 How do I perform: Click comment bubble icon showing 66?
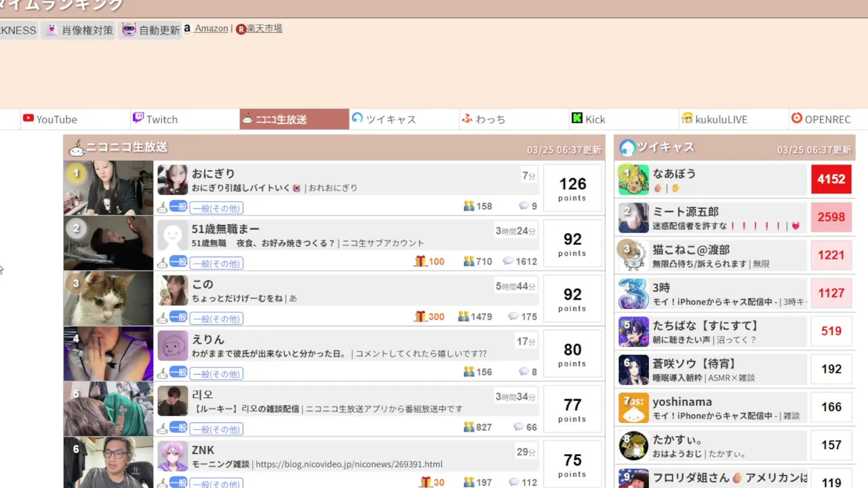point(519,427)
